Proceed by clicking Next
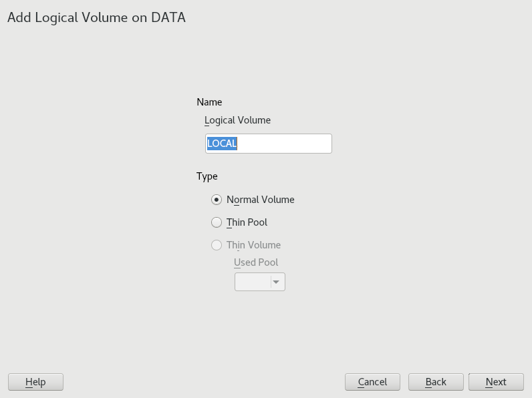532x398 pixels. (x=495, y=382)
